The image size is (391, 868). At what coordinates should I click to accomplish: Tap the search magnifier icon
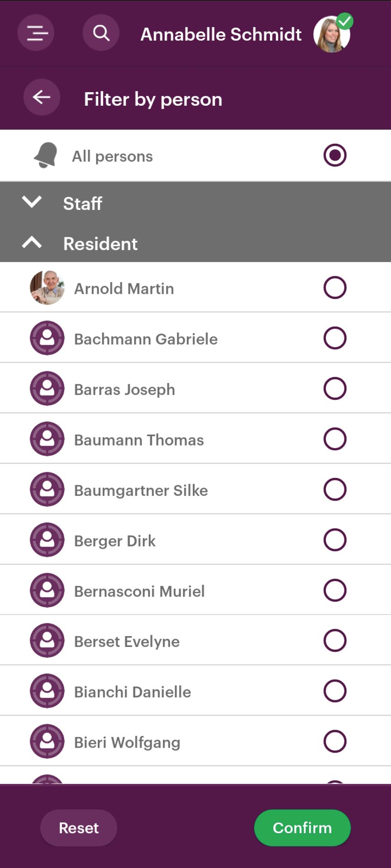tap(101, 33)
